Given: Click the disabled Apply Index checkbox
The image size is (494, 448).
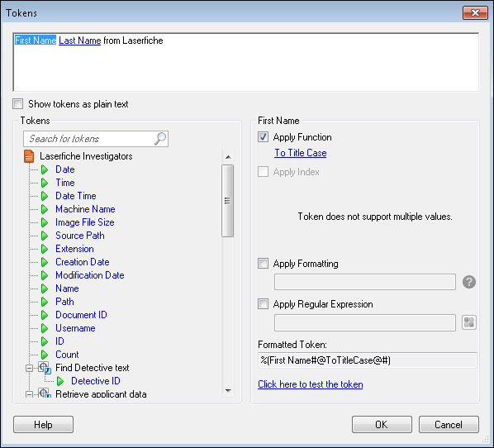Looking at the screenshot, I should pyautogui.click(x=263, y=172).
